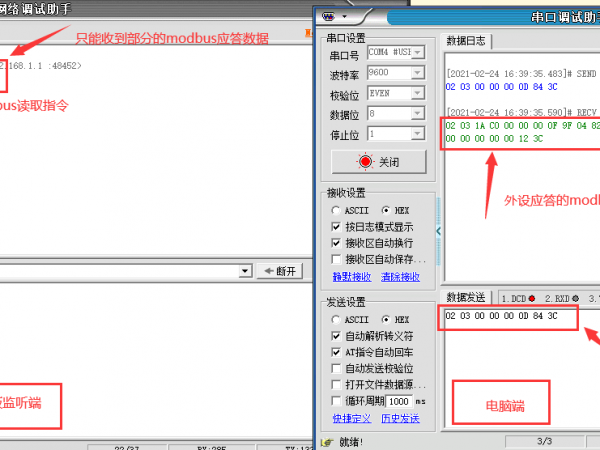Select the 数据发送 tab
600x450 pixels.
(465, 298)
